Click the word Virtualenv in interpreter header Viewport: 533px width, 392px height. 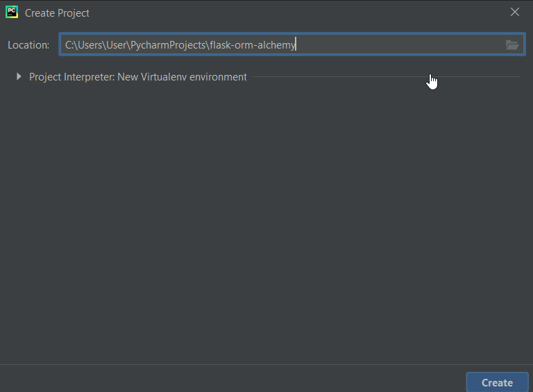(x=164, y=77)
